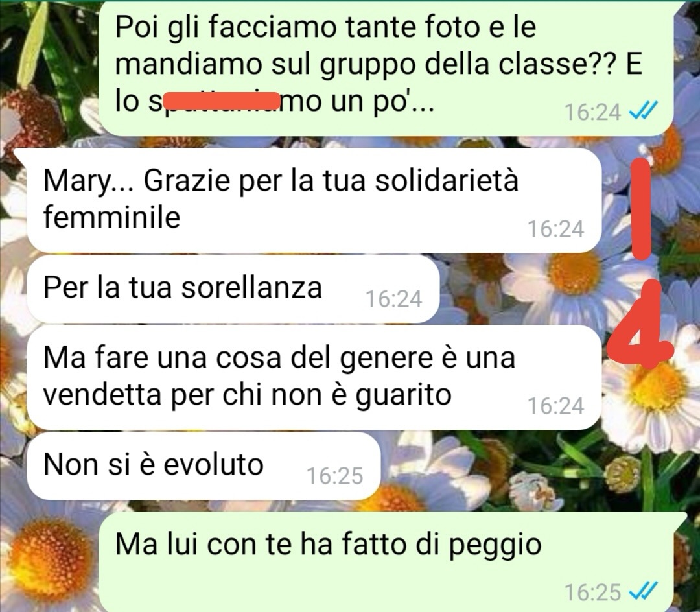This screenshot has width=700, height=612.
Task: Select the red number 4 annotation
Action: (642, 323)
